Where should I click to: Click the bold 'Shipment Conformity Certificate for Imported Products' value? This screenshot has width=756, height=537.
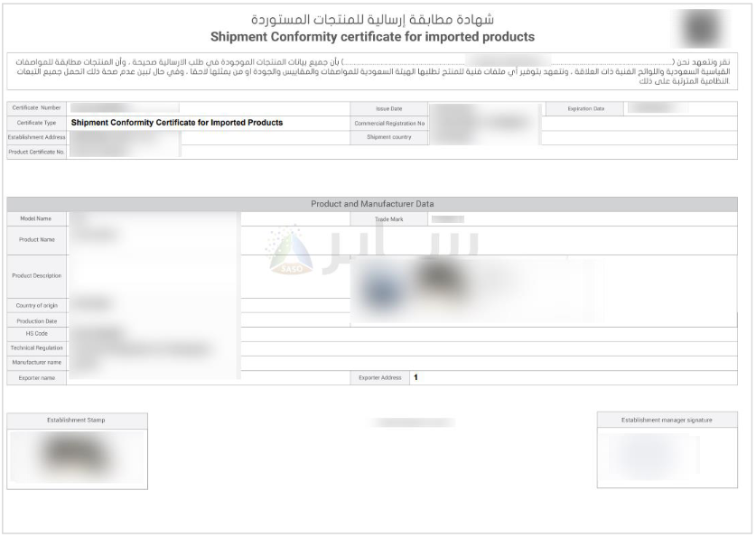pos(177,123)
